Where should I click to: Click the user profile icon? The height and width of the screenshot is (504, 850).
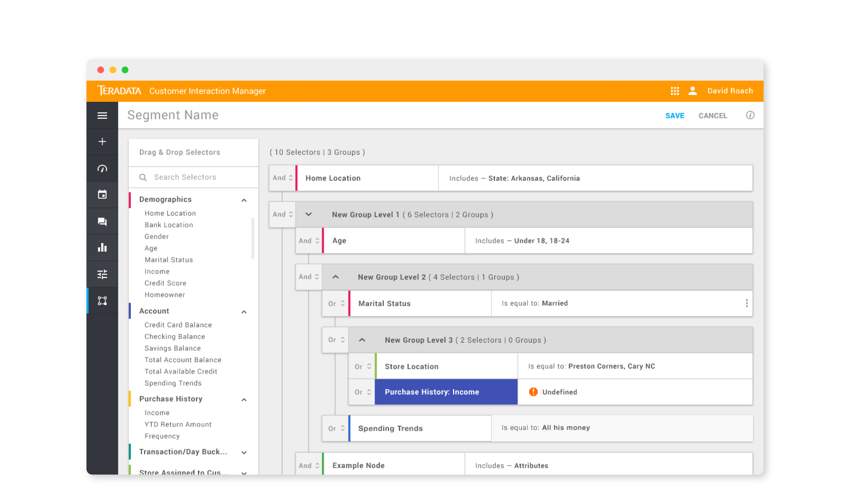coord(692,91)
